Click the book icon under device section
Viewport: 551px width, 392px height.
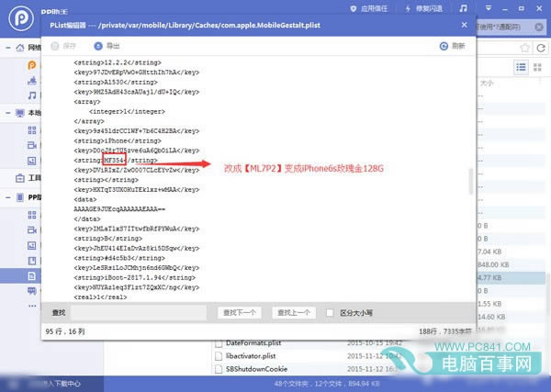point(32,261)
